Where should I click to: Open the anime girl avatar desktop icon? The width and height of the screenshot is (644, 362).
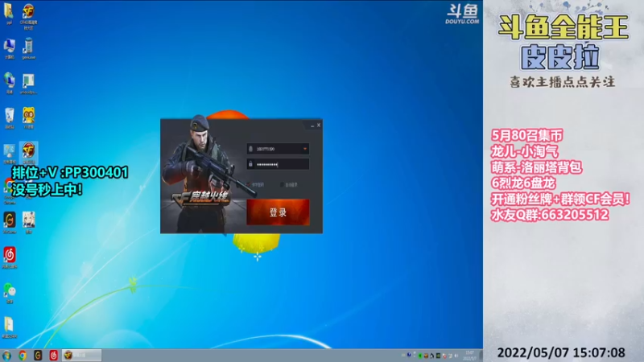(x=28, y=223)
